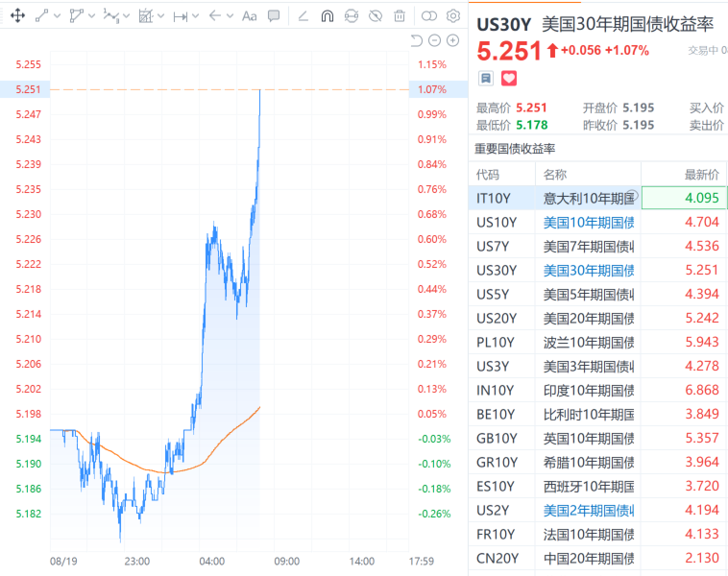Sort by 最新价 column header
The height and width of the screenshot is (576, 728).
click(701, 175)
